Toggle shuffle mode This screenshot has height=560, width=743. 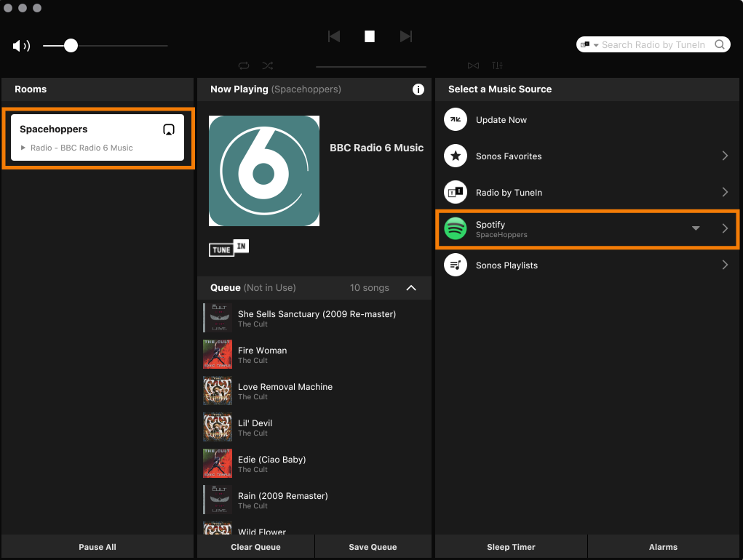268,65
